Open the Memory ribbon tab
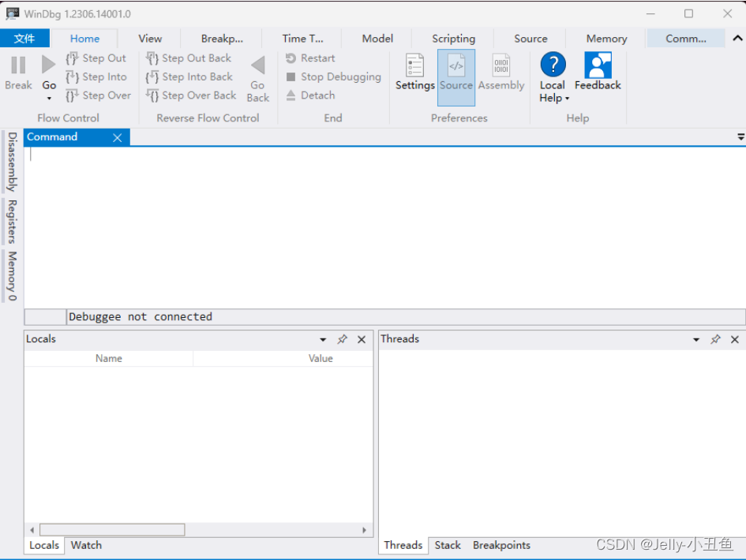Image resolution: width=746 pixels, height=560 pixels. 606,39
